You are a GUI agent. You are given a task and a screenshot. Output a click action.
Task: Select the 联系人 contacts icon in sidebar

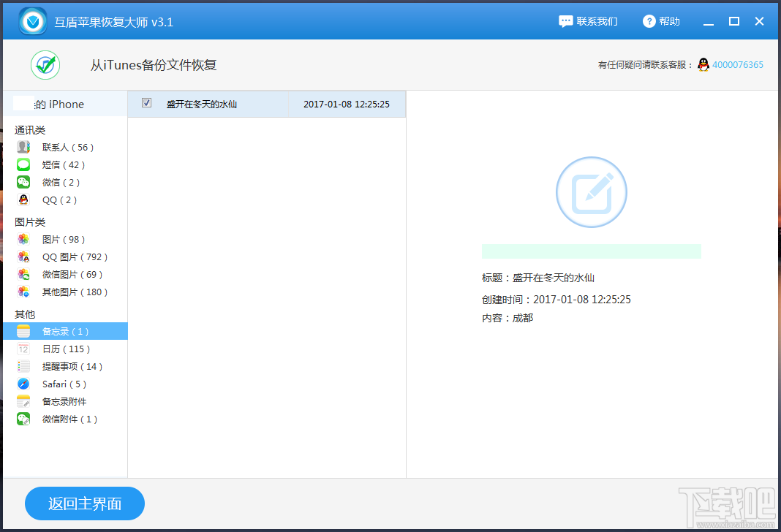(x=23, y=147)
